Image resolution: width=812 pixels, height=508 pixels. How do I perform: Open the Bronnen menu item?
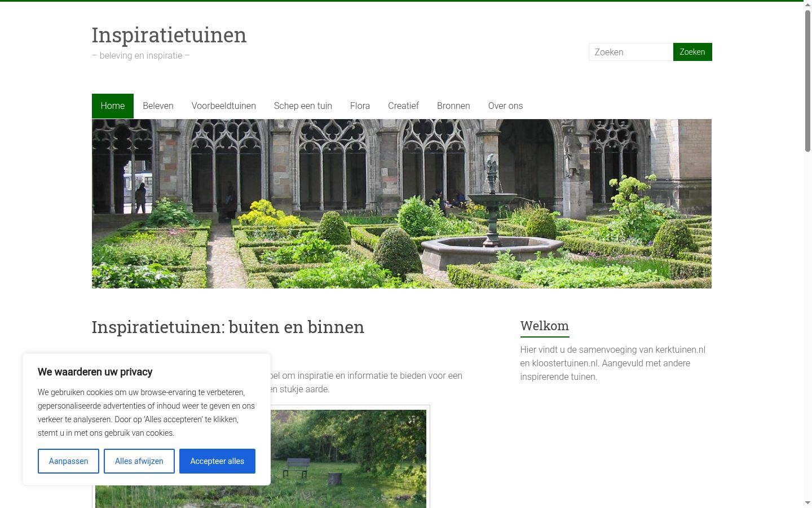click(x=453, y=106)
